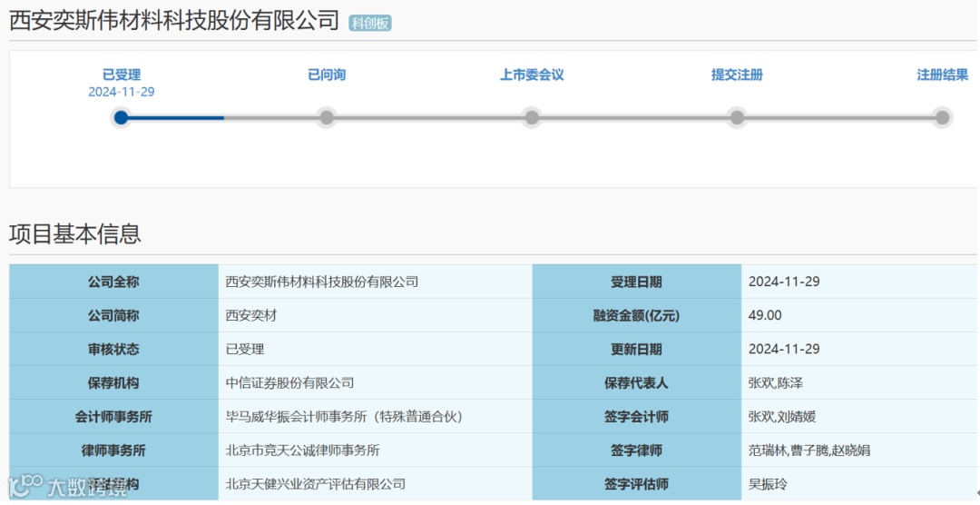Click the 律师事务所 label cell

click(113, 450)
